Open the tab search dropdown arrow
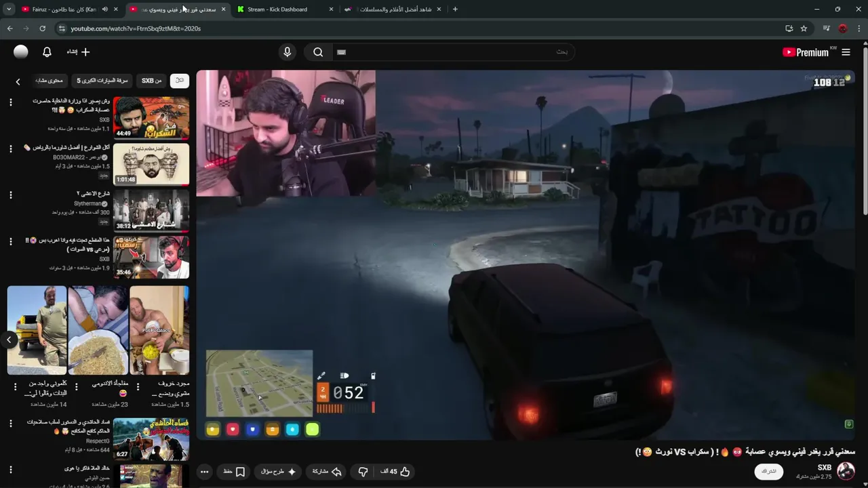 [9, 9]
